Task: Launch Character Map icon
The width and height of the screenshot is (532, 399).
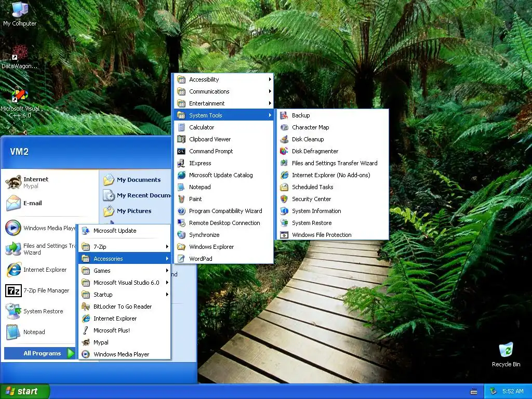Action: 284,127
